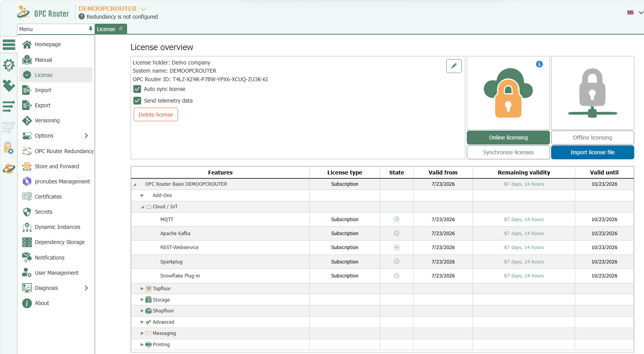Click the edit pencil button for license holder

[454, 66]
